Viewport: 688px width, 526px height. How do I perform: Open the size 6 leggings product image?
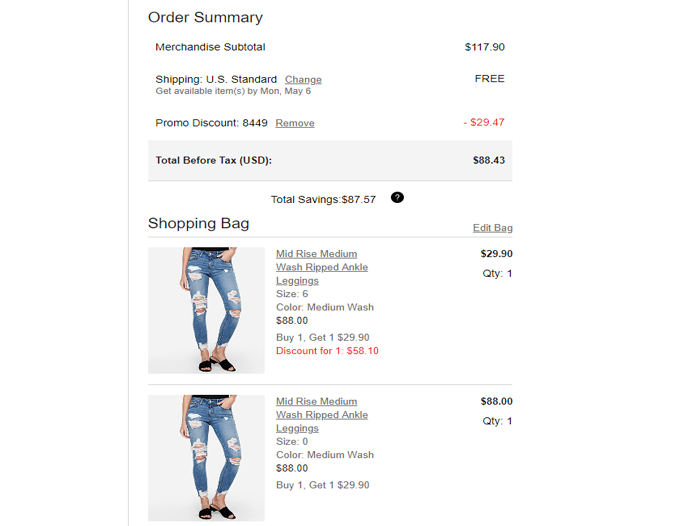click(206, 310)
